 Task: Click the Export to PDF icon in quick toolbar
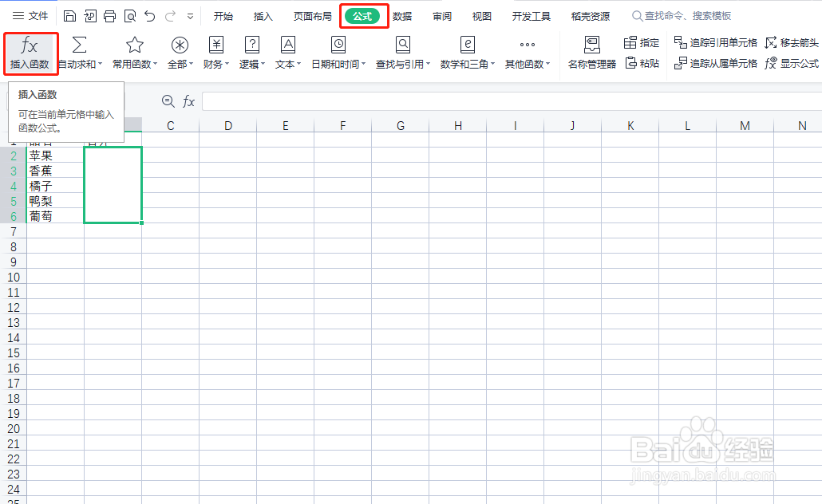(90, 16)
